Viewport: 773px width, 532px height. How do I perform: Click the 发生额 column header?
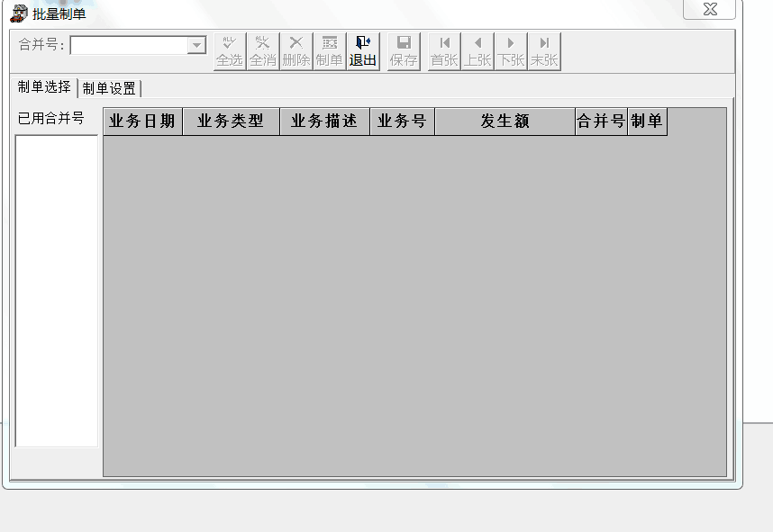505,122
